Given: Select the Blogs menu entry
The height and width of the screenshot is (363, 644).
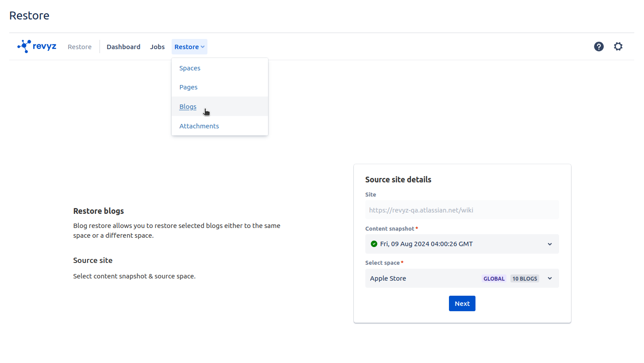Looking at the screenshot, I should tap(188, 107).
